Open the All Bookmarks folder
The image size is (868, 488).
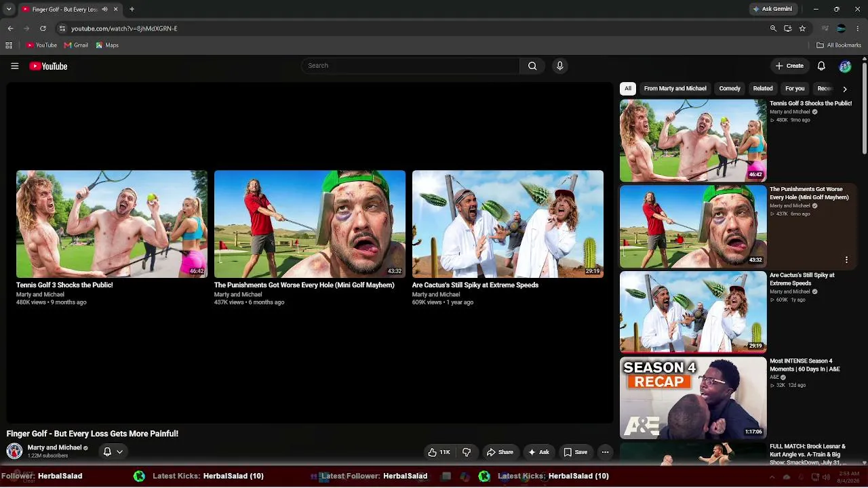pos(839,45)
